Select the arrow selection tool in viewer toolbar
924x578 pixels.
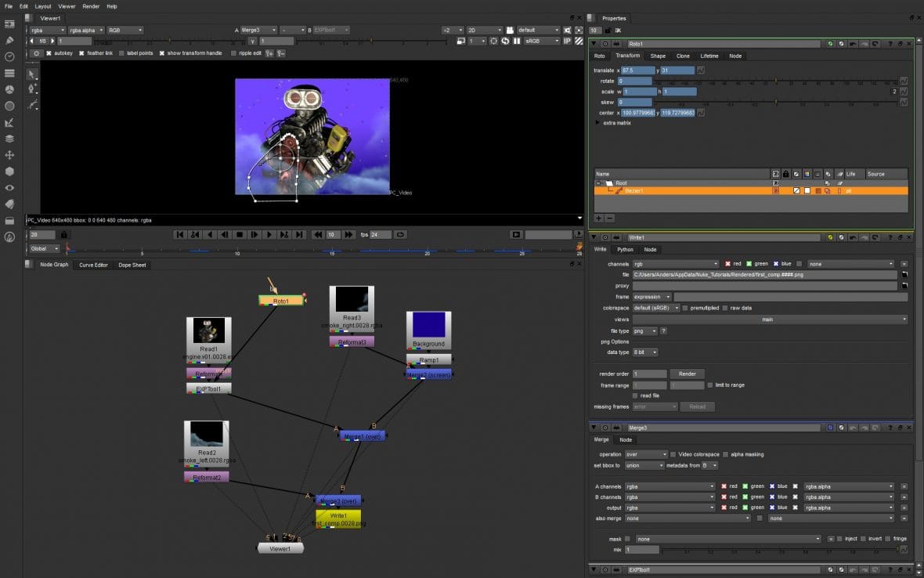(x=32, y=74)
